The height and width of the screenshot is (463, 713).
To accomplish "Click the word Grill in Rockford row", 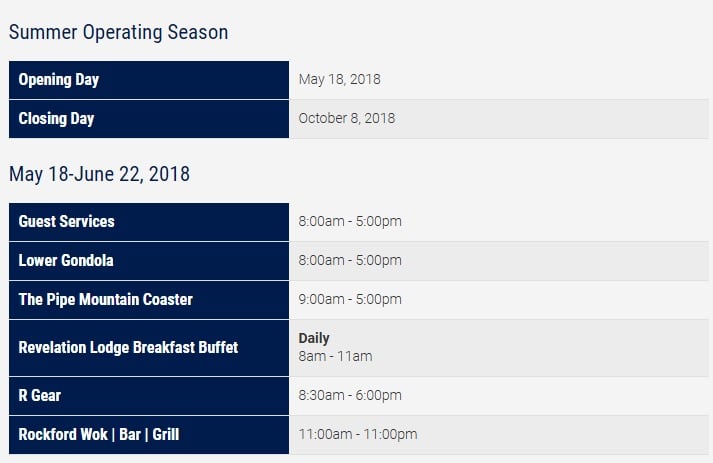I will click(166, 434).
